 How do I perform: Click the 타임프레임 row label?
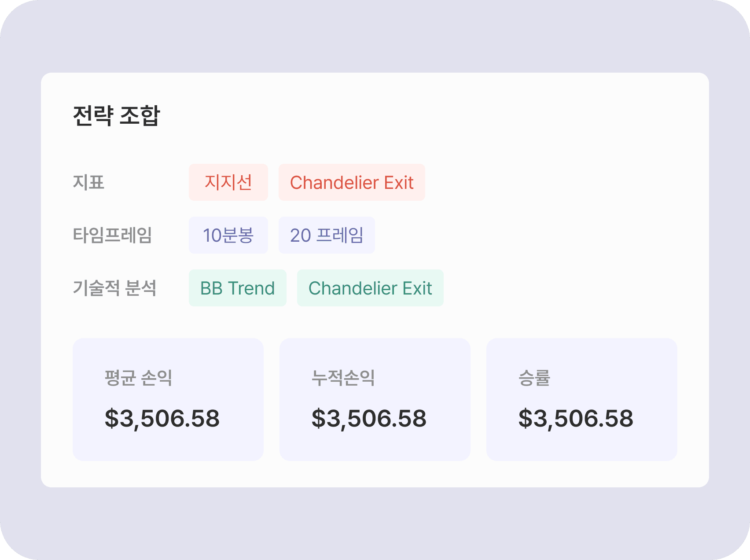tap(113, 235)
